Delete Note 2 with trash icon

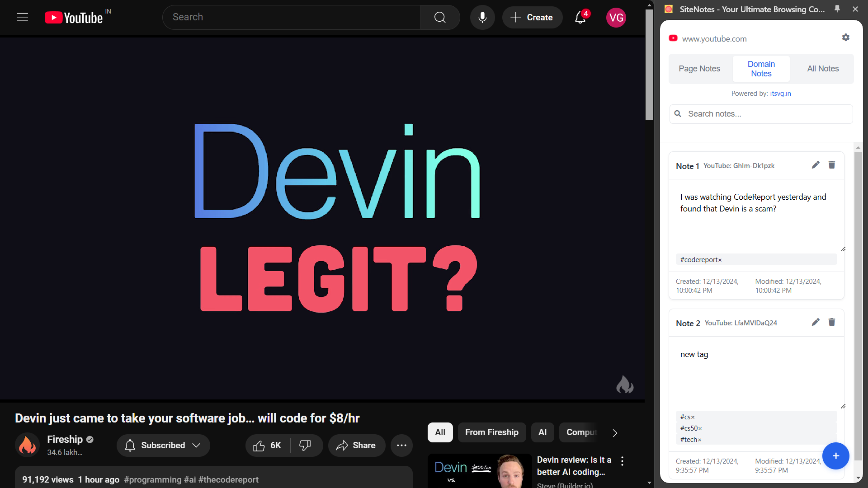pos(831,322)
